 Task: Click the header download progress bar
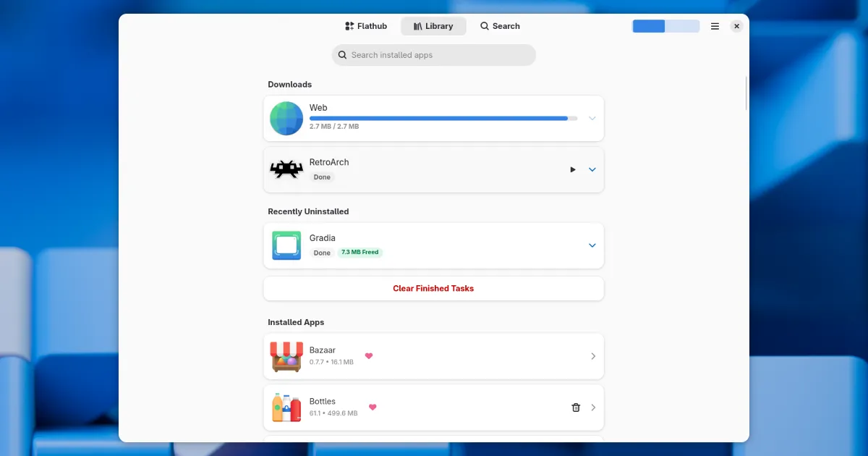[x=665, y=26]
